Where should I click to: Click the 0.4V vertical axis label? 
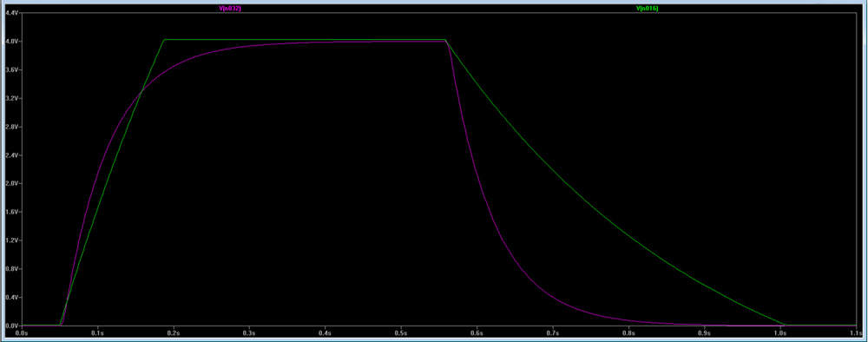point(11,298)
